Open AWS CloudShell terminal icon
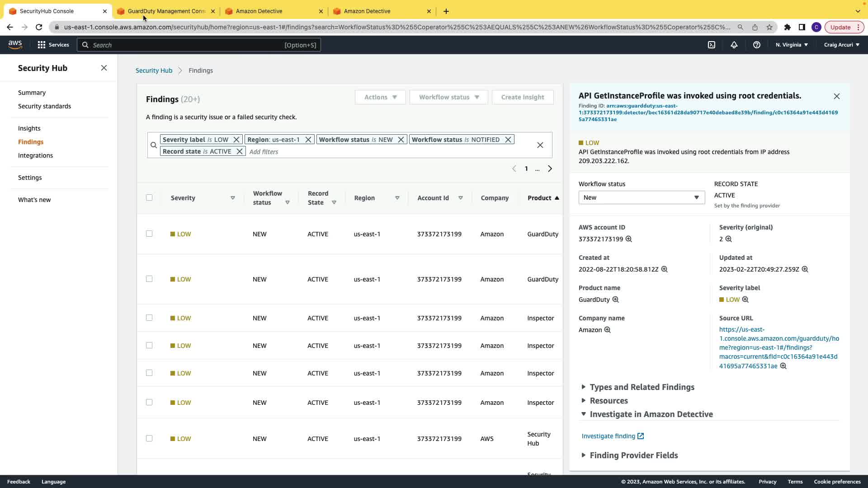This screenshot has height=488, width=868. pos(712,45)
